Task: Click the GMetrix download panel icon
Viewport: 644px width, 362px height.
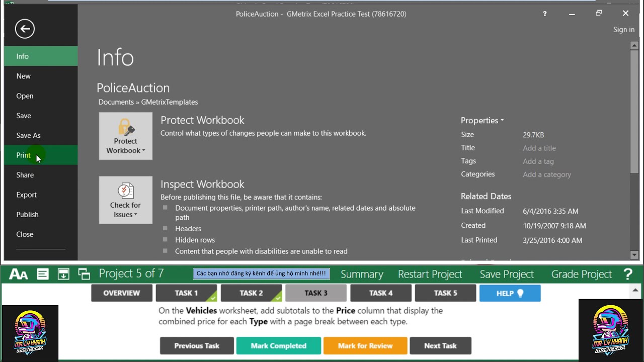Action: coord(63,274)
